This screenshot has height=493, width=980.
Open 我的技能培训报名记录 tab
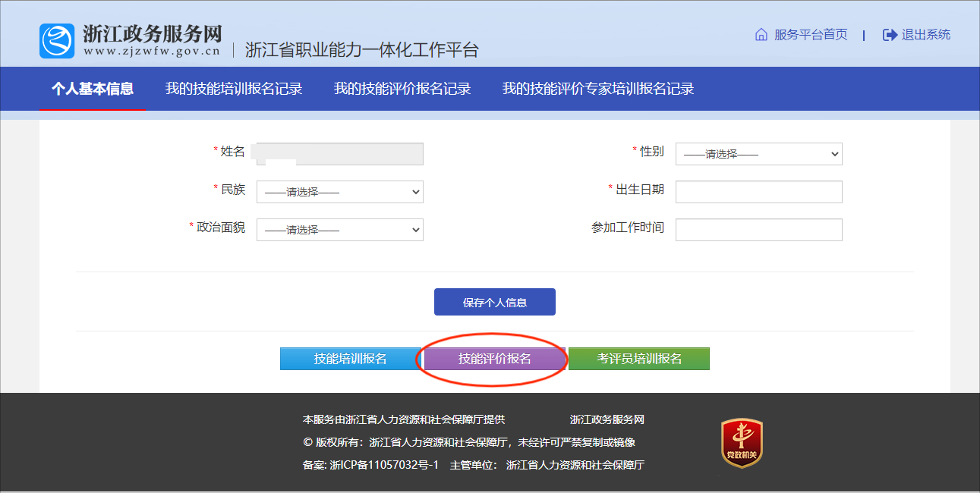[234, 89]
